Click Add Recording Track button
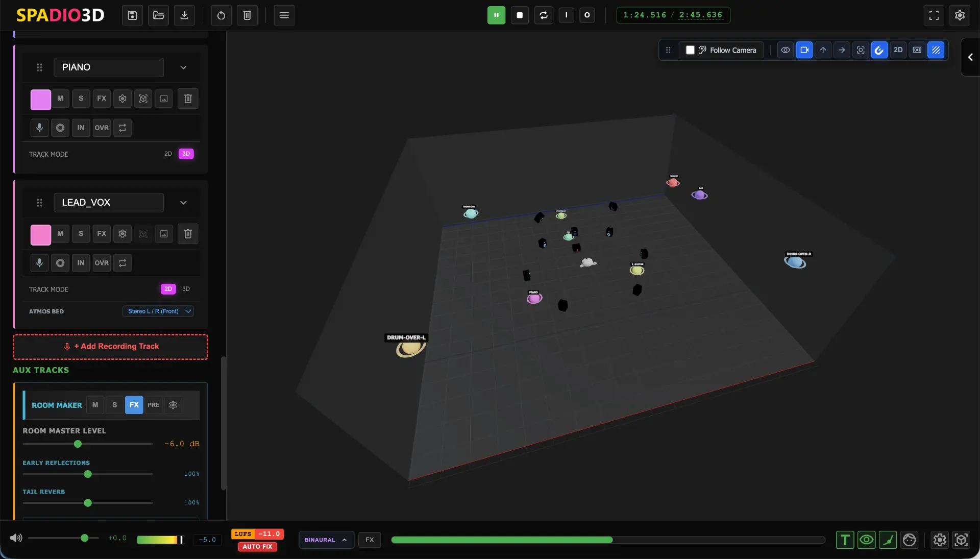The width and height of the screenshot is (980, 559). coord(110,347)
